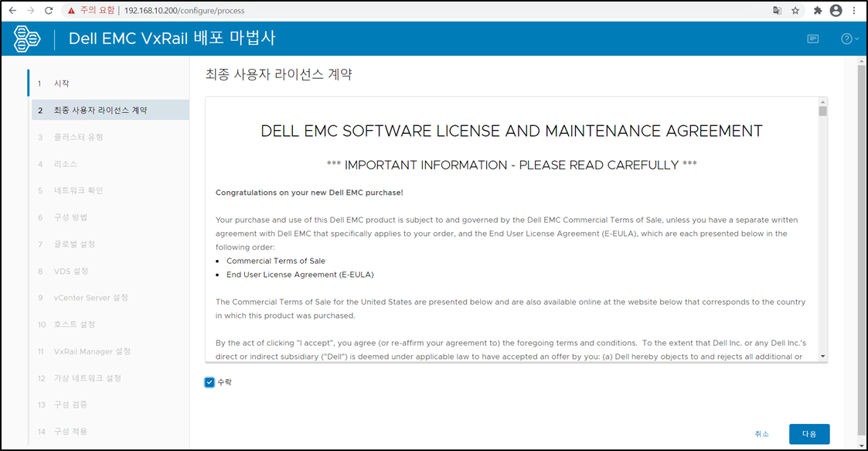Click the DELL EMC SOFTWARE LICENSE heading
This screenshot has height=451, width=868.
(x=512, y=131)
